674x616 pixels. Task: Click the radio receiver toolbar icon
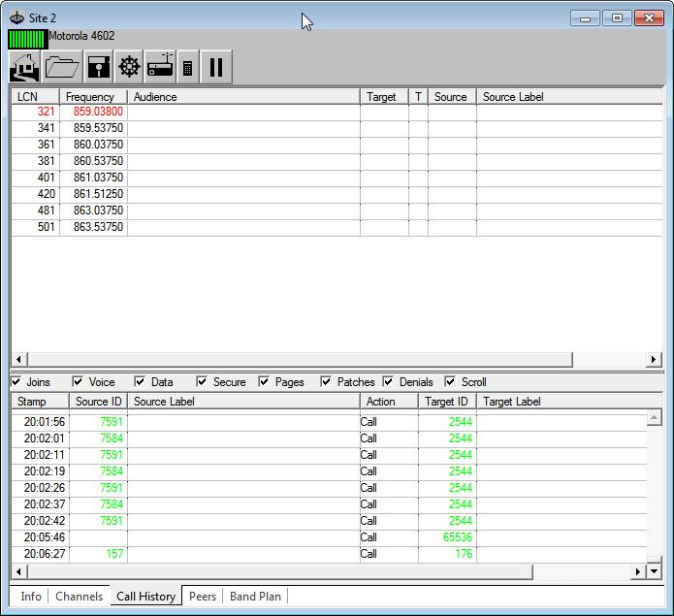(160, 67)
